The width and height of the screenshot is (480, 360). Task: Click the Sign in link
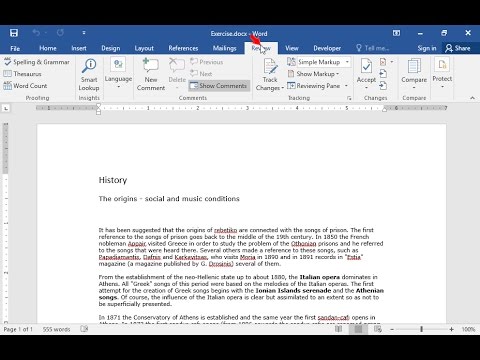click(427, 48)
